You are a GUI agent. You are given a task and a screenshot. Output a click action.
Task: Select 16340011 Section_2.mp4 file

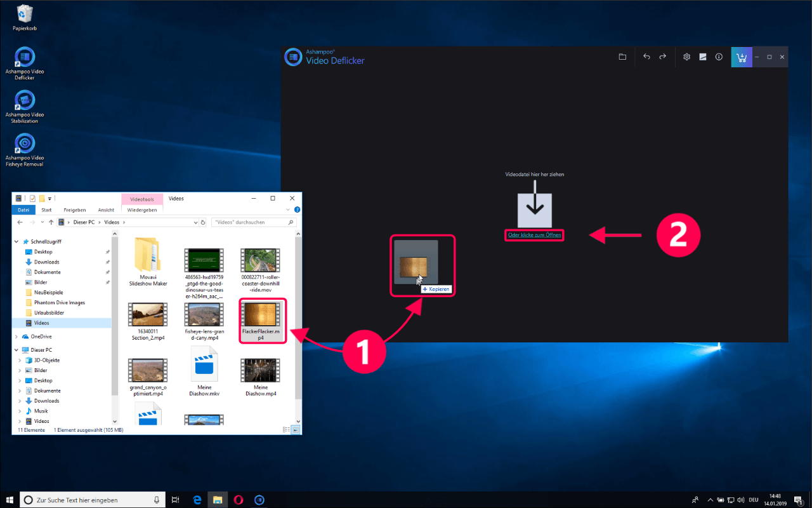point(148,321)
